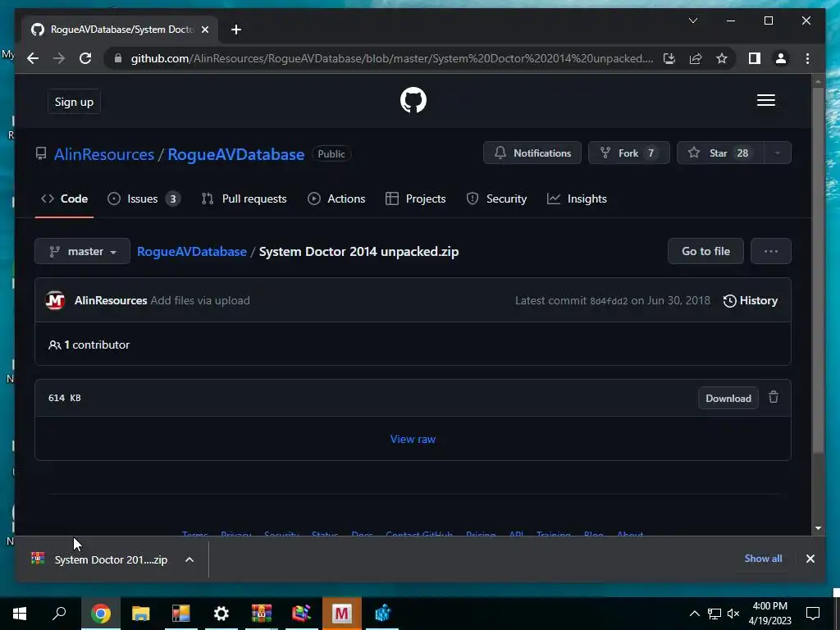Switch to the Issues tab
Viewport: 840px width, 630px height.
(143, 199)
